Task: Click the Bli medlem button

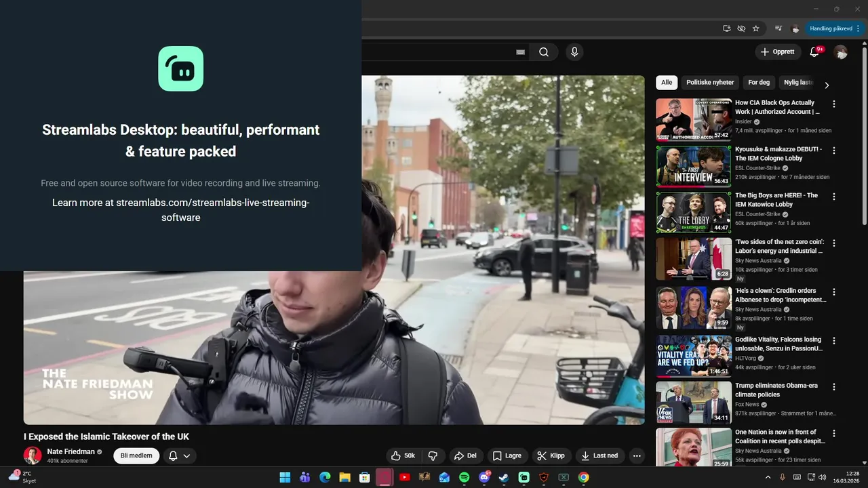Action: [136, 456]
